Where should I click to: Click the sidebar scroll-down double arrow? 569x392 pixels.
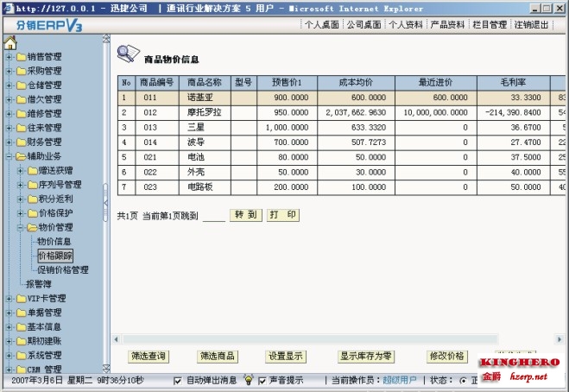coord(106,369)
